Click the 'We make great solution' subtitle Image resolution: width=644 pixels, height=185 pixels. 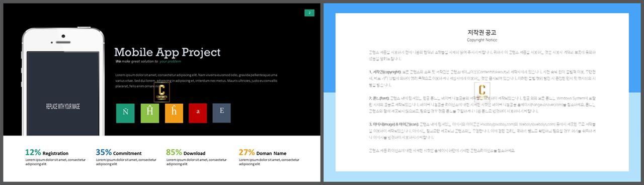point(148,61)
